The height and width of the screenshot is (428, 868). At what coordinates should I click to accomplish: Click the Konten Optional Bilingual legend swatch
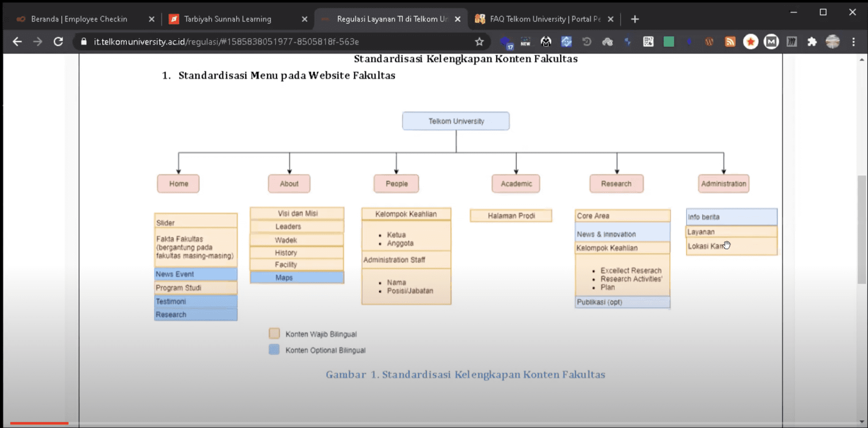(x=274, y=349)
